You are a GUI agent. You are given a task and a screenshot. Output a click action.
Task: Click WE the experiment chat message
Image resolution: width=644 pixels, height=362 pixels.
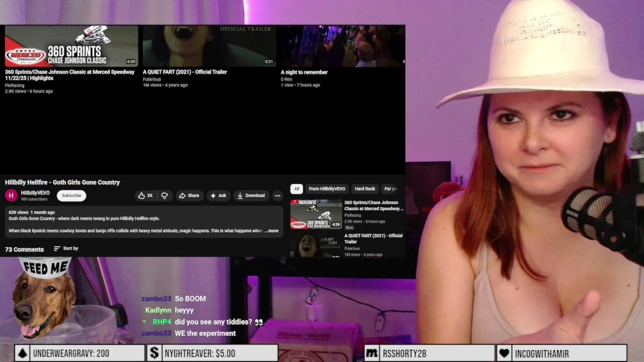coord(189,333)
